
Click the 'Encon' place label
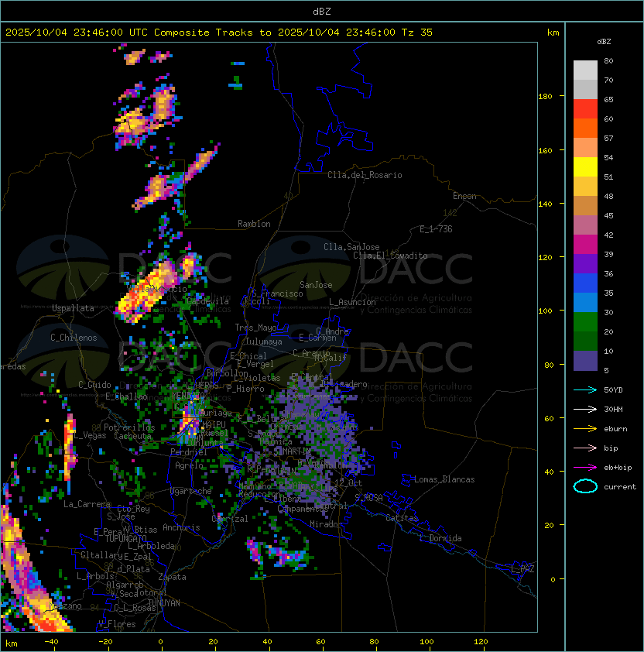(464, 196)
